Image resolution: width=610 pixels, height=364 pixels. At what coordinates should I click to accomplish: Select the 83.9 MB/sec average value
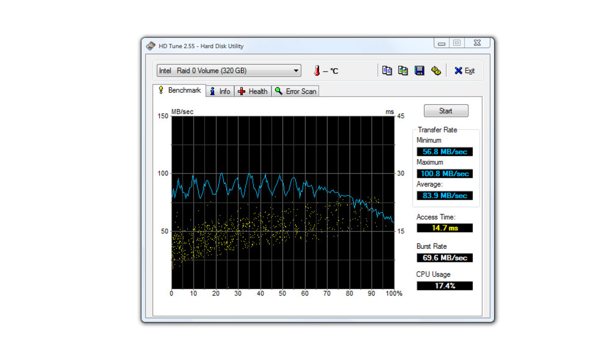click(x=445, y=196)
